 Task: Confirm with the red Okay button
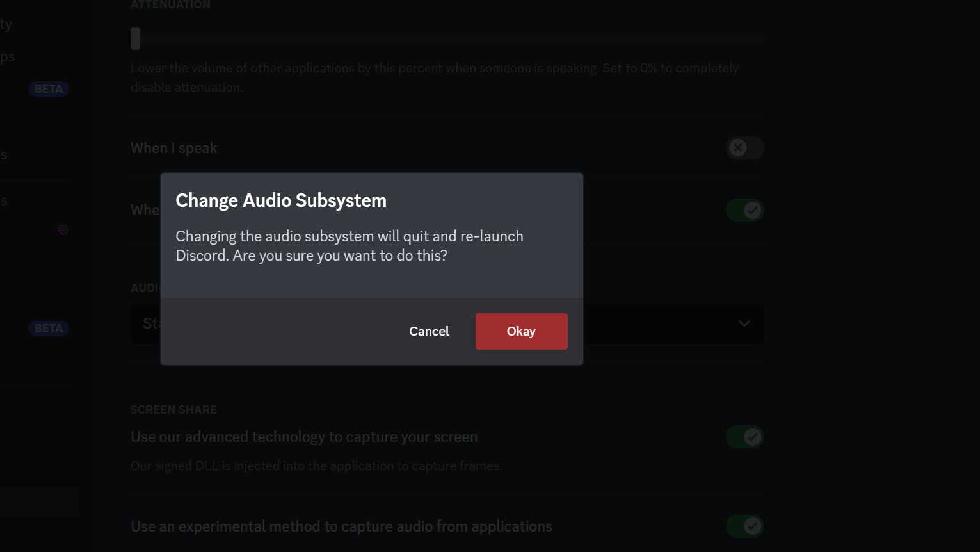coord(521,331)
